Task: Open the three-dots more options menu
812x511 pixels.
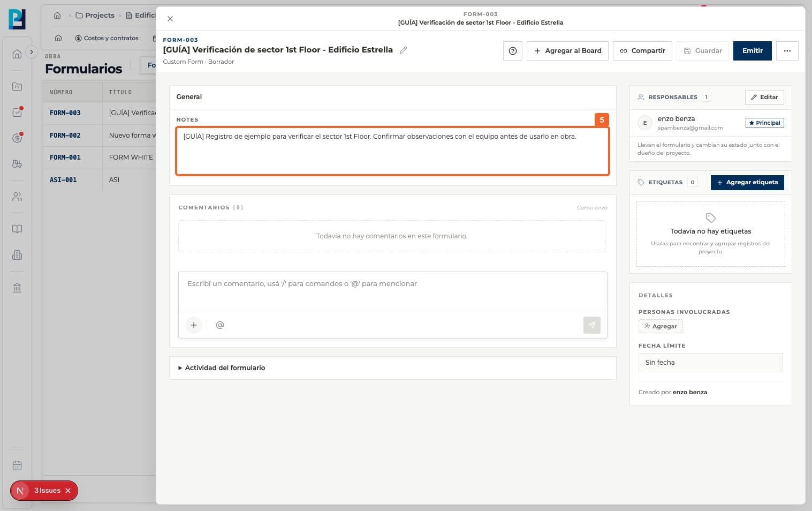Action: [787, 51]
